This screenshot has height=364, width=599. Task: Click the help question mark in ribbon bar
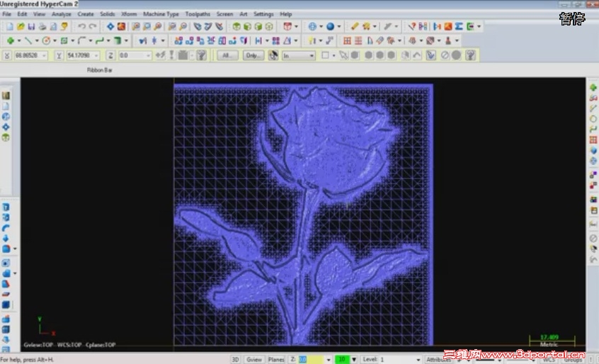tap(471, 55)
